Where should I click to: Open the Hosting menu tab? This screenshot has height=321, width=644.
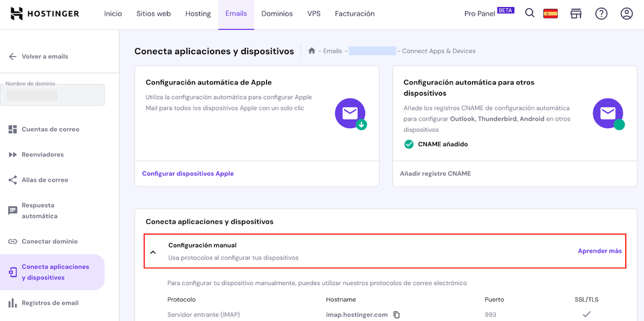[198, 14]
